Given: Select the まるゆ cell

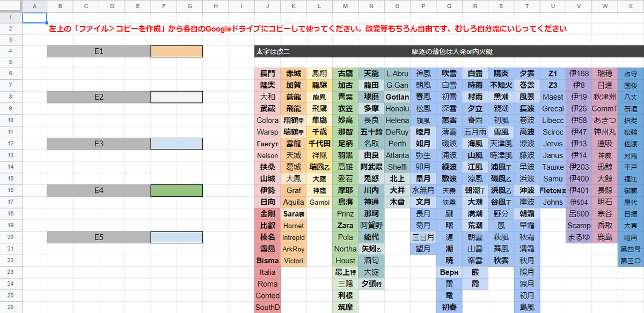Looking at the screenshot, I should 579,237.
